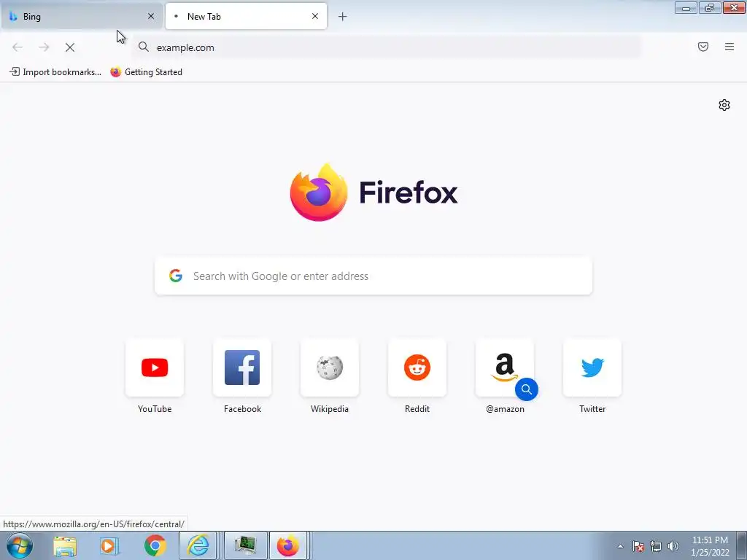Open the Wikipedia shortcut tile

pos(330,367)
